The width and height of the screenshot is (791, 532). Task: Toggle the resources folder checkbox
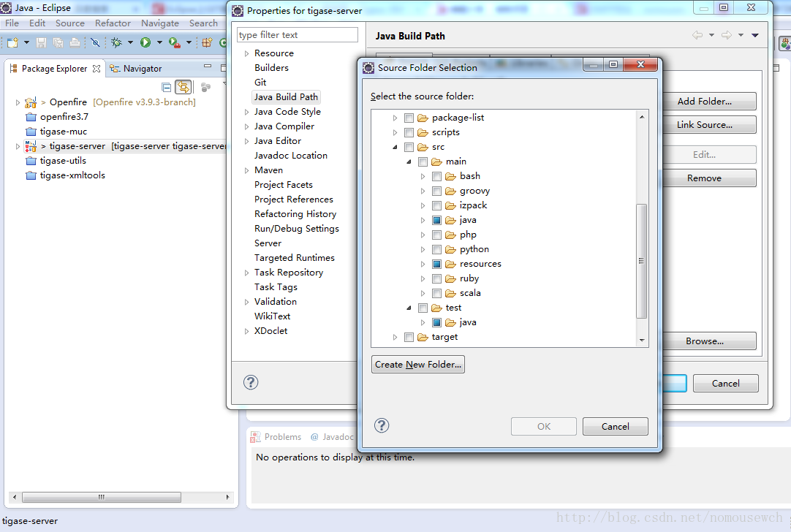point(437,265)
